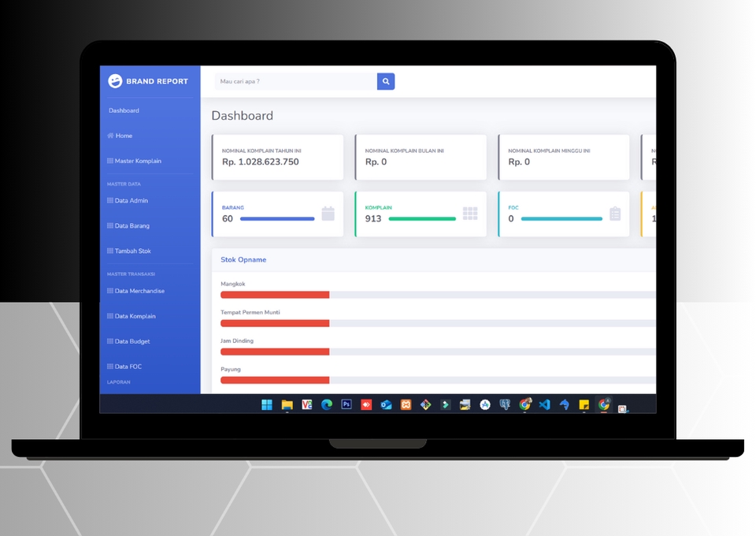Open Data Barang menu item
Image resolution: width=756 pixels, height=536 pixels.
click(132, 225)
